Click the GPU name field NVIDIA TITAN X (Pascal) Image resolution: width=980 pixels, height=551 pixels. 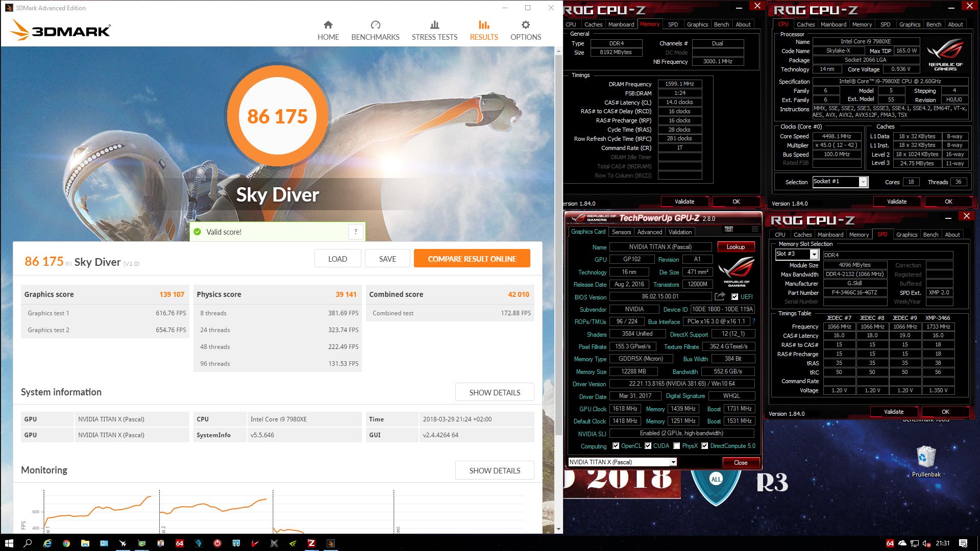660,246
